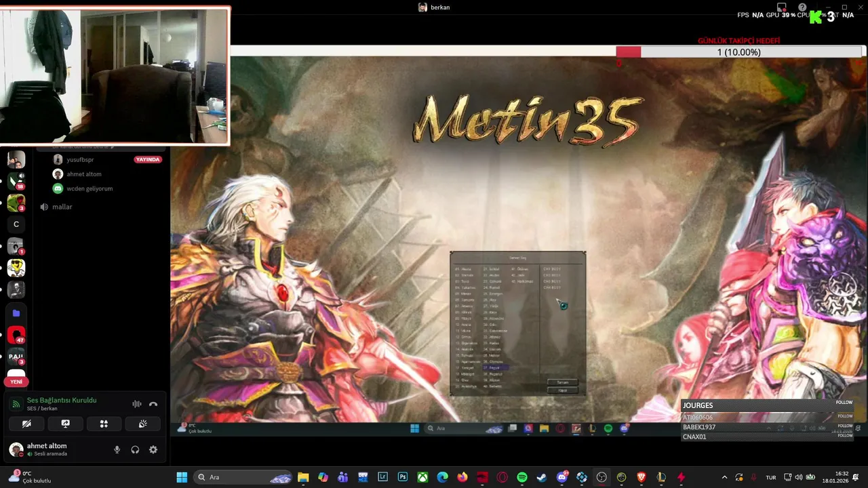Open the volume control in system tray
The image size is (868, 488).
tap(798, 477)
